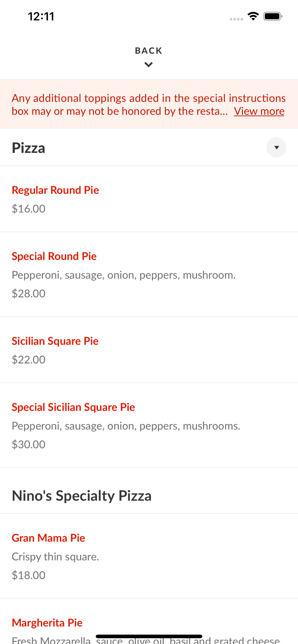Select the Regular Round Pie item
Screen dimensions: 298x644
point(55,190)
